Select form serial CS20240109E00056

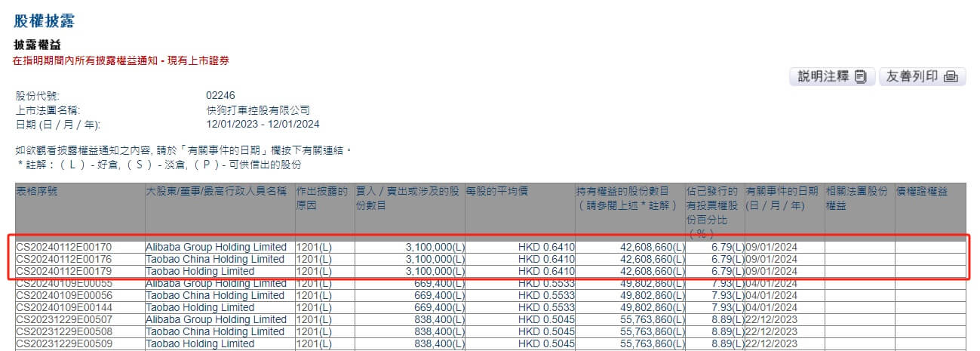click(x=64, y=295)
